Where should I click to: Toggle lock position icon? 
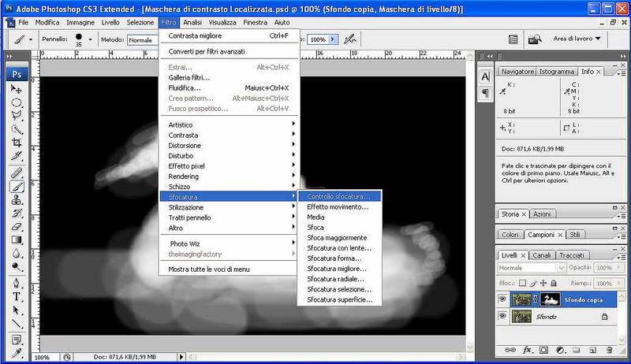543,284
